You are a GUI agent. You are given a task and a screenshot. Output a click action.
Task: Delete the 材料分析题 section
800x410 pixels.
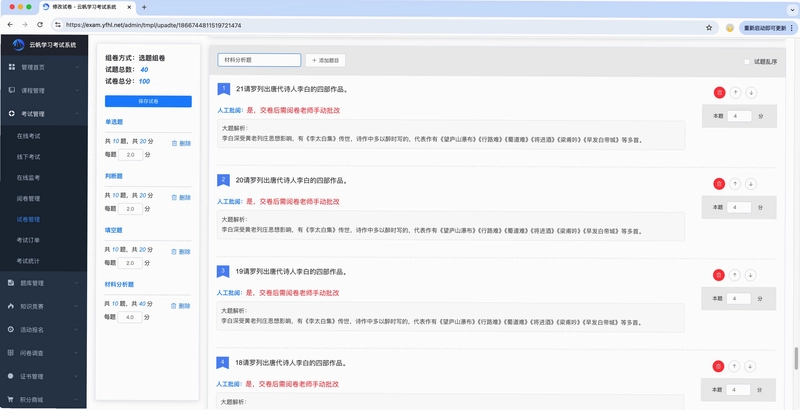[x=181, y=306]
